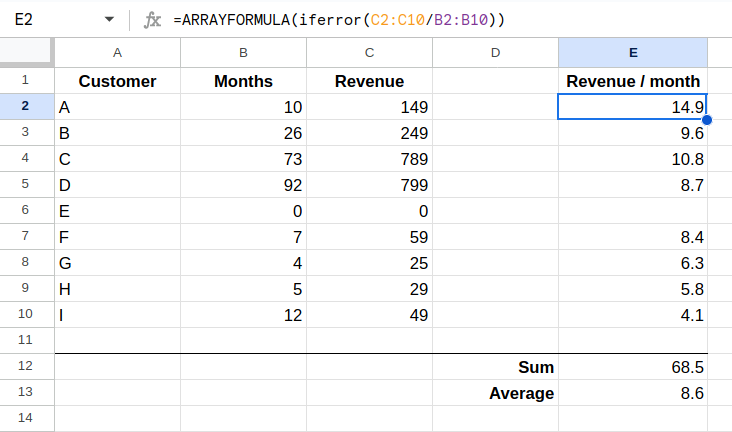This screenshot has width=732, height=432.
Task: Select row 12 header
Action: click(x=25, y=366)
